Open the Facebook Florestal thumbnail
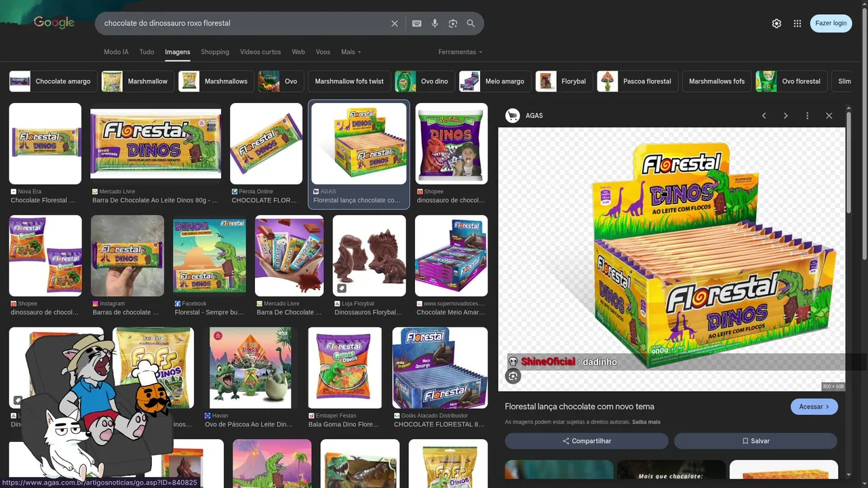868x488 pixels. pyautogui.click(x=210, y=256)
